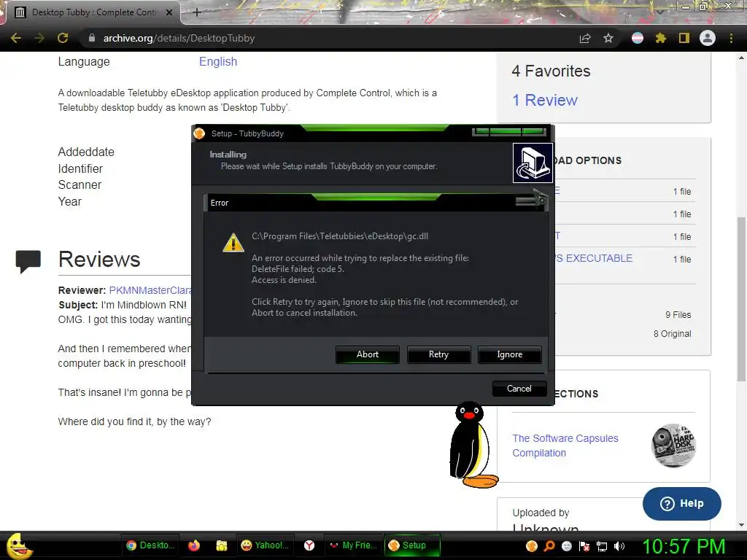Open the 1 Review link
Viewport: 747px width, 560px height.
point(544,100)
